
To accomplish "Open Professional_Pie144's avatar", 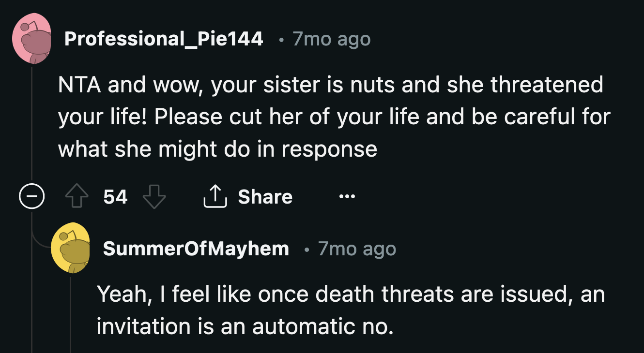I will click(x=32, y=39).
